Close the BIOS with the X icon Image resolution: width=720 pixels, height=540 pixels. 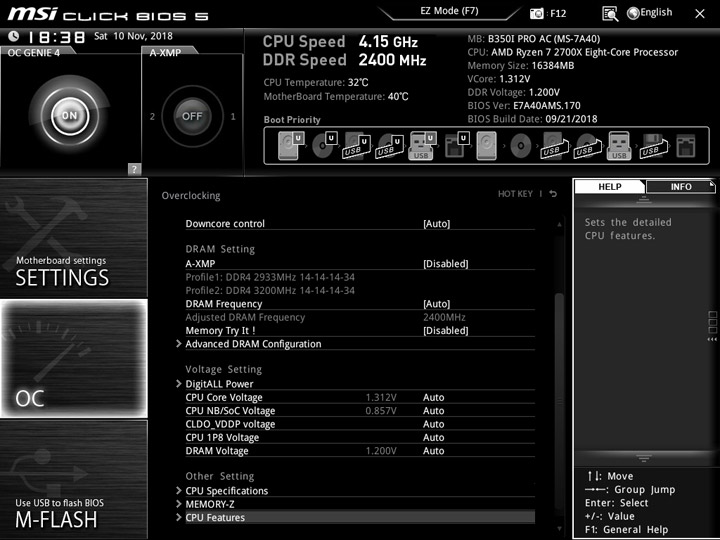coord(700,14)
